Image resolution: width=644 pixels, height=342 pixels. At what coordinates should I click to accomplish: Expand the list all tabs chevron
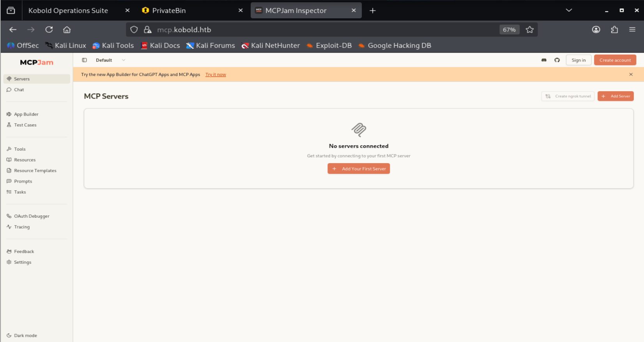pyautogui.click(x=569, y=11)
